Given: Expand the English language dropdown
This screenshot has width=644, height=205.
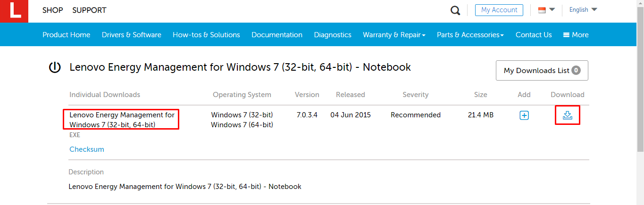Looking at the screenshot, I should [x=583, y=10].
